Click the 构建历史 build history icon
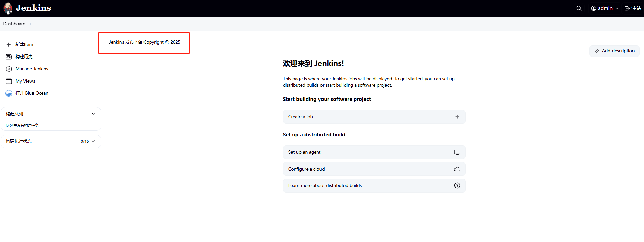Screen dimensions: 644x242 [x=9, y=57]
